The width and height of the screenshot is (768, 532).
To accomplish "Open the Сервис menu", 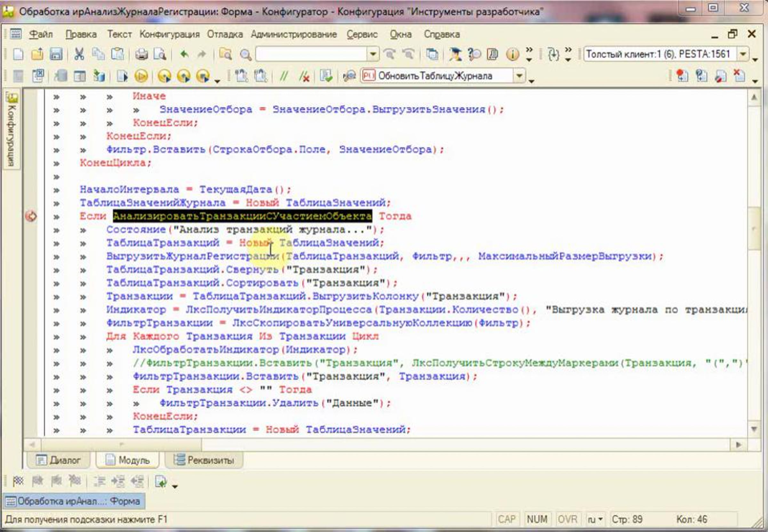I will (362, 34).
